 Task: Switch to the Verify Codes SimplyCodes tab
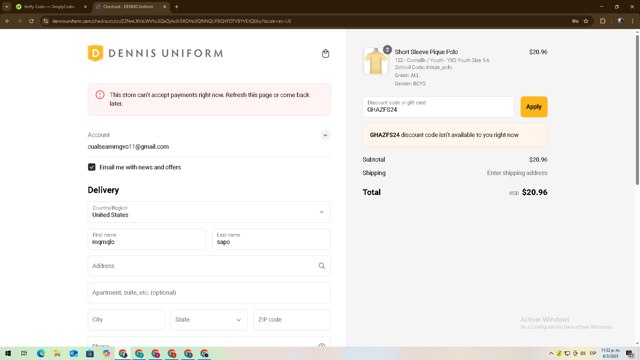click(x=49, y=7)
